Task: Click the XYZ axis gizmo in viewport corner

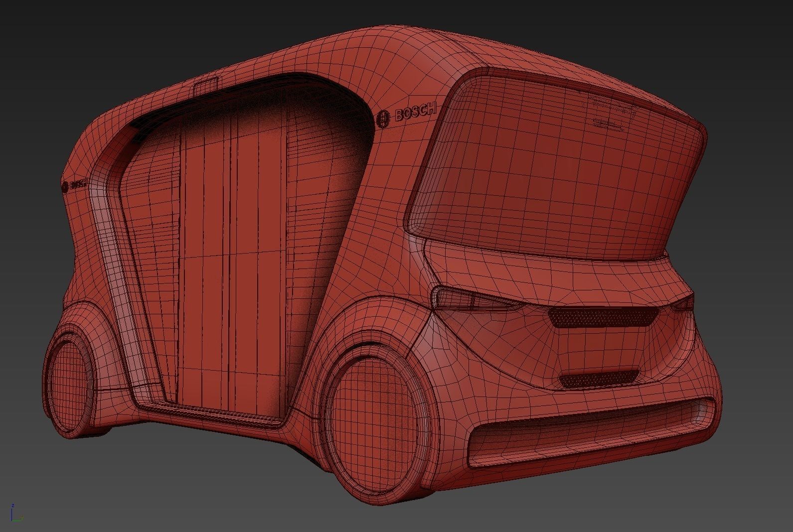Action: 16,514
